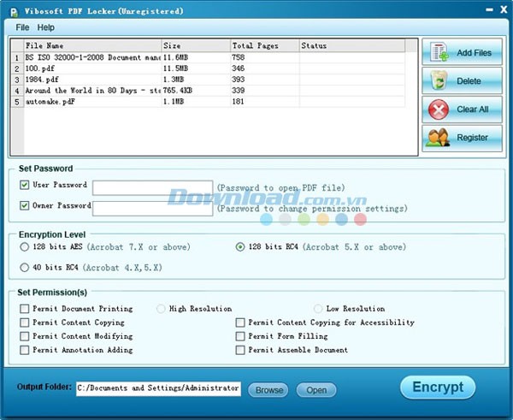Enable Permit Document Printing
The height and width of the screenshot is (420, 513).
(25, 309)
